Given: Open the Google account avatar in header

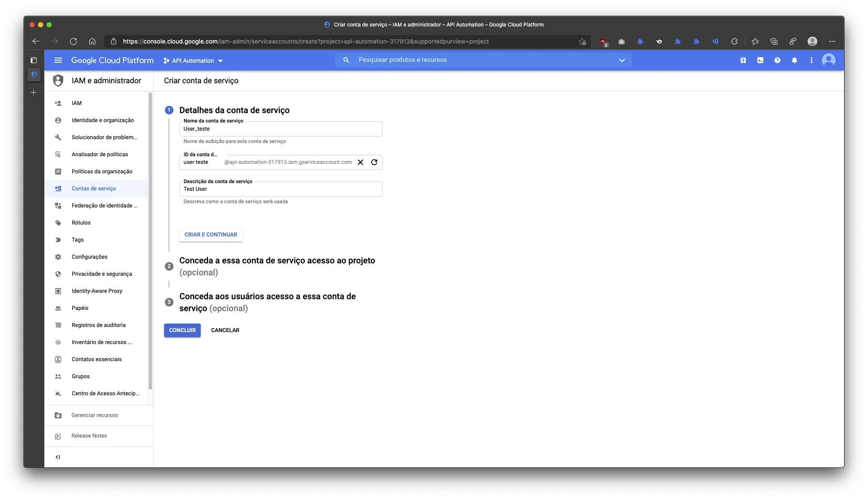Looking at the screenshot, I should pyautogui.click(x=829, y=60).
